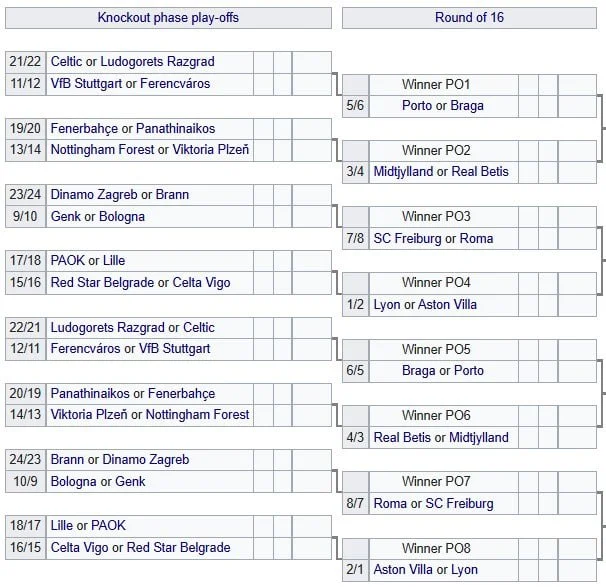Click the Round of 16 header
606x587 pixels.
(469, 18)
